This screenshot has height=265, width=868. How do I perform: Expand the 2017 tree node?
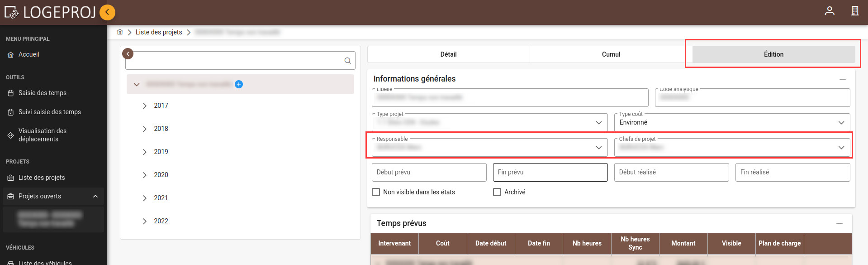coord(145,106)
